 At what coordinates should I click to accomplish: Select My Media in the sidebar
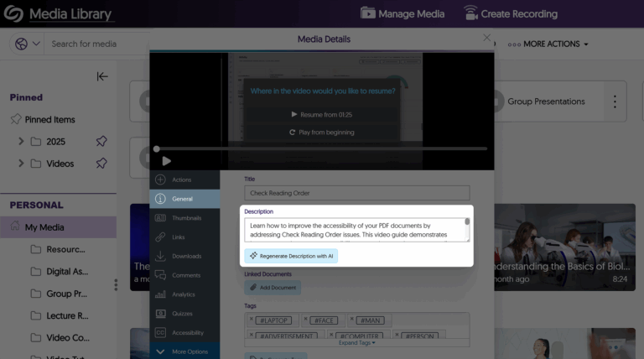tap(59, 227)
